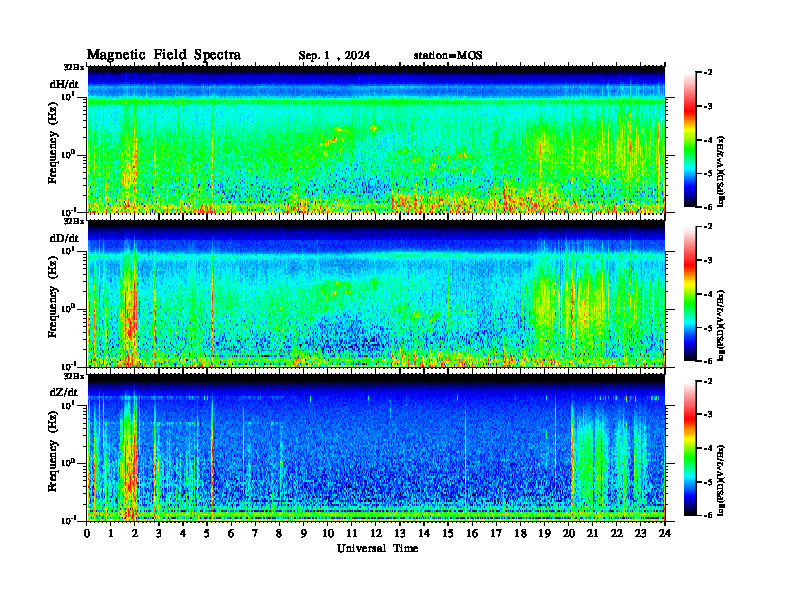Click hour 2 on the Universal Time axis
The width and height of the screenshot is (792, 612).
[x=135, y=533]
